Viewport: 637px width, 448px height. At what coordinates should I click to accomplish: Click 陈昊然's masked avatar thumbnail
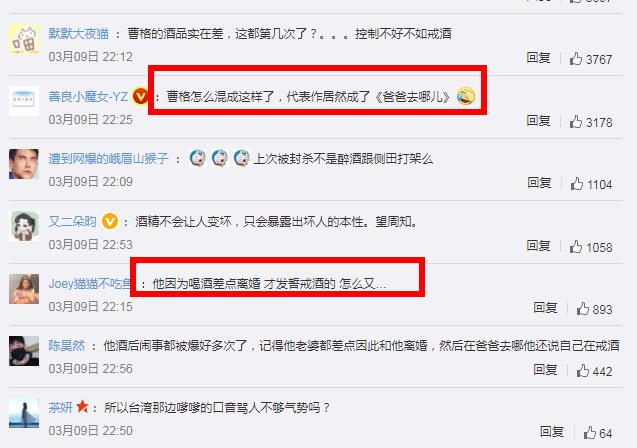pyautogui.click(x=24, y=351)
